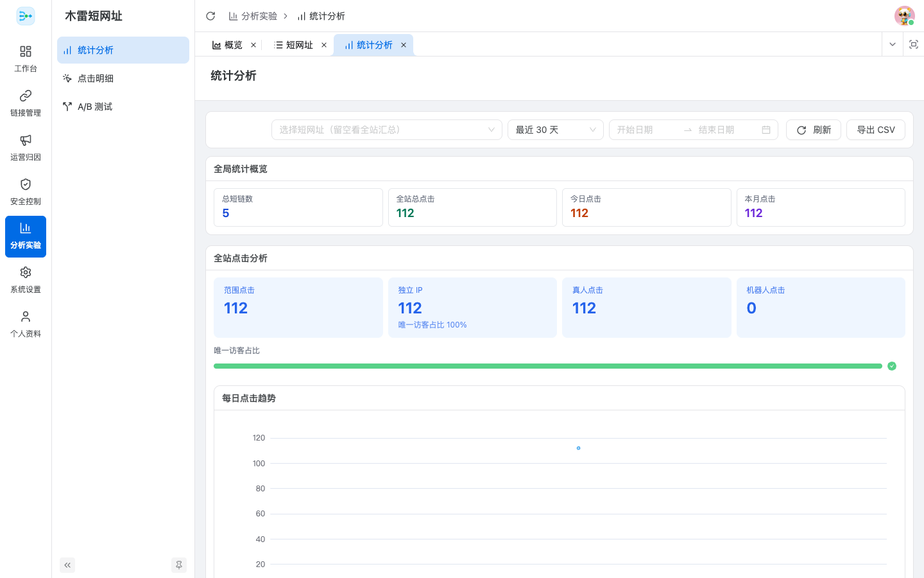Open the 运营归因 megaphone section
The image size is (924, 578).
pos(26,148)
